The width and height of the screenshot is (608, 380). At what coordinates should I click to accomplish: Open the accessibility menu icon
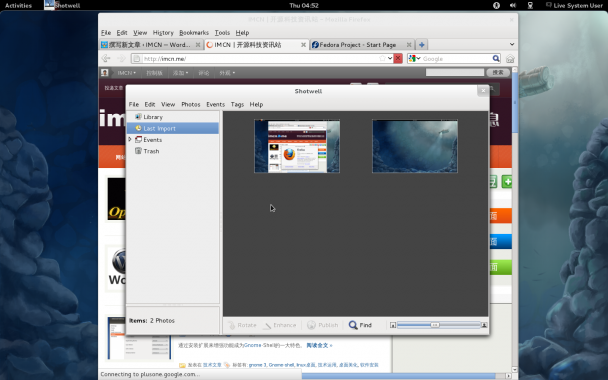(x=496, y=5)
